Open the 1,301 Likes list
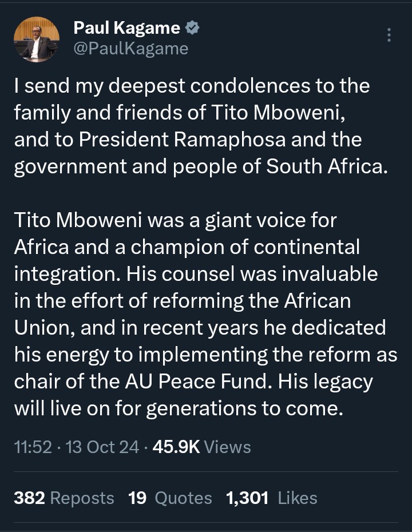 tap(271, 498)
